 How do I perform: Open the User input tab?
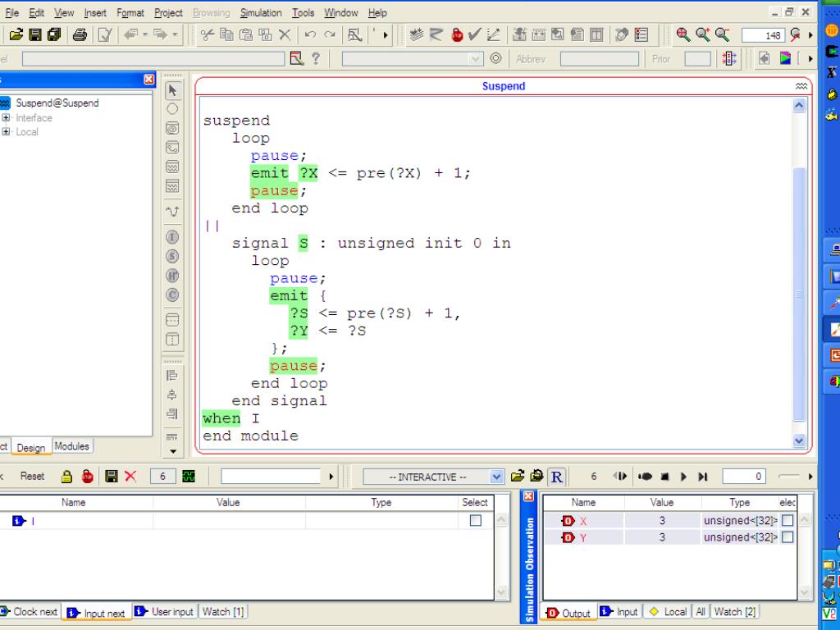(164, 612)
